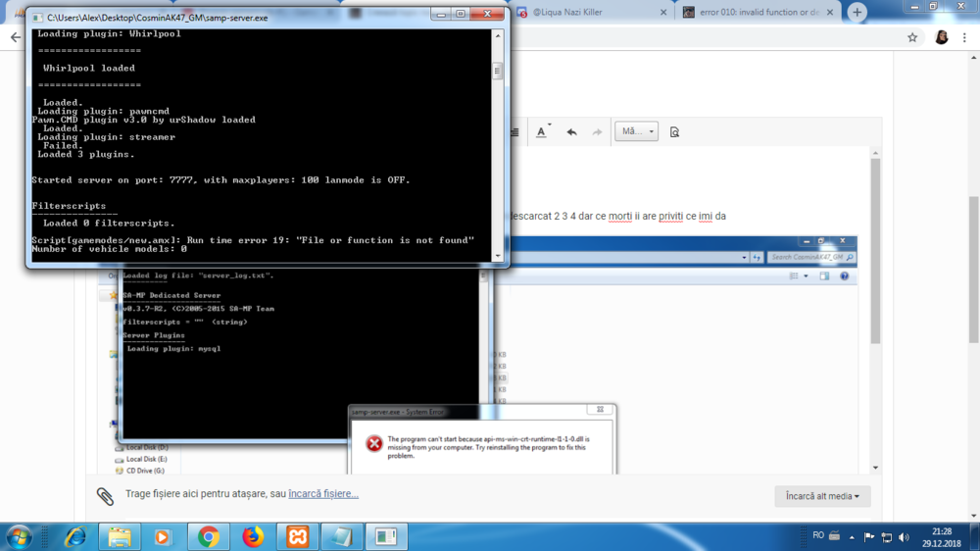
Task: Open the încarcă fișiere... link
Action: (x=323, y=493)
